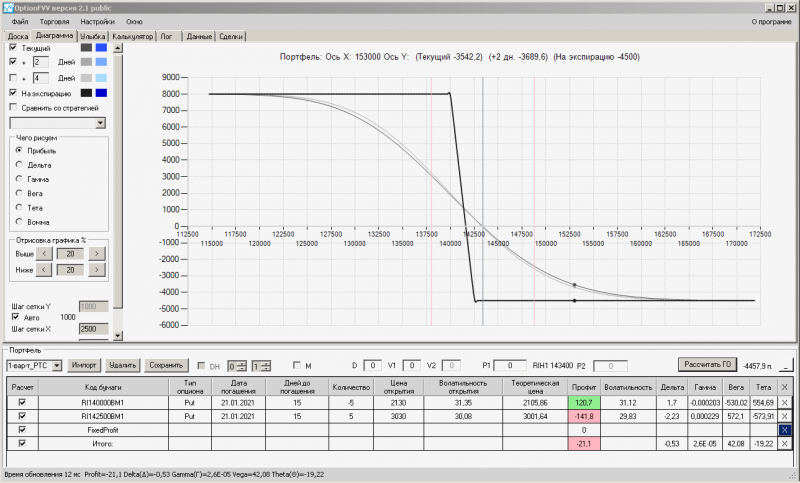This screenshot has width=800, height=483.
Task: Toggle the Авто grid step checkbox
Action: (x=15, y=317)
